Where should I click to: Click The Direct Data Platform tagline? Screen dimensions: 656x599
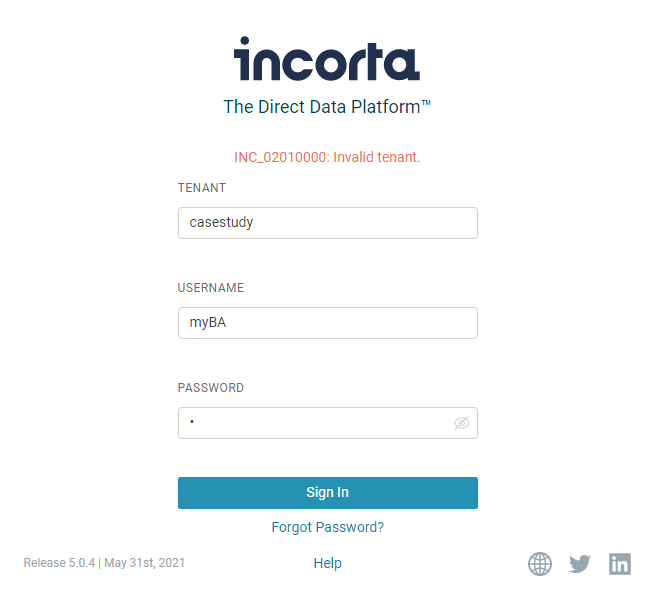coord(320,107)
